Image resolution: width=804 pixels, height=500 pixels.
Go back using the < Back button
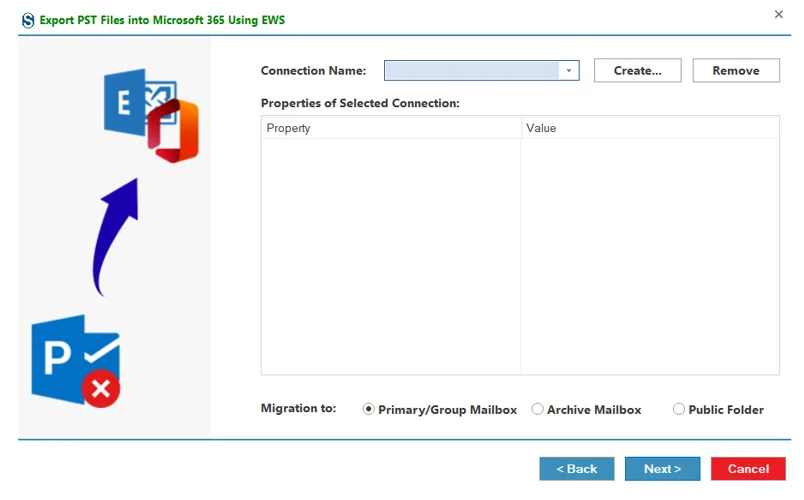(577, 469)
